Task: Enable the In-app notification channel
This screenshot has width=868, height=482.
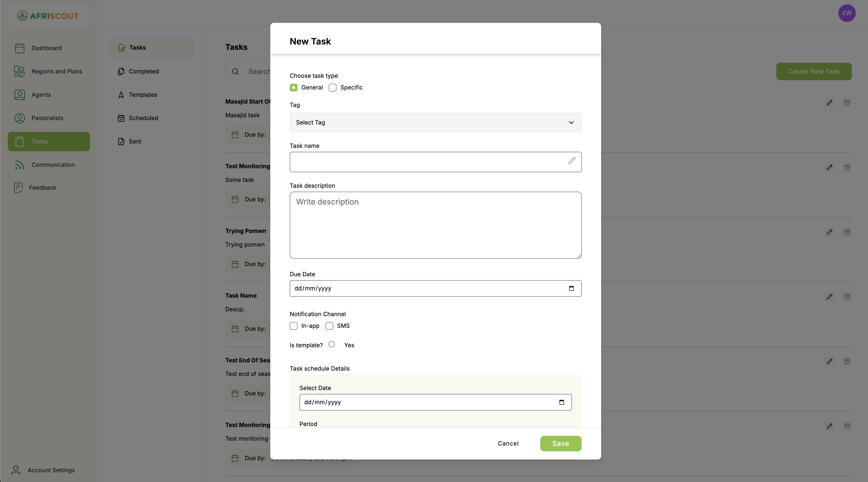Action: point(293,326)
